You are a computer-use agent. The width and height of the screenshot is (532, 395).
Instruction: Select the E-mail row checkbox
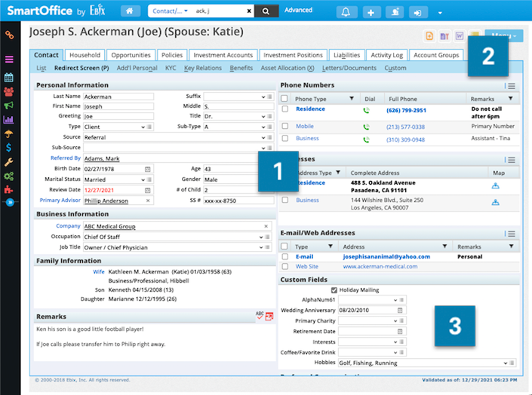click(x=285, y=256)
